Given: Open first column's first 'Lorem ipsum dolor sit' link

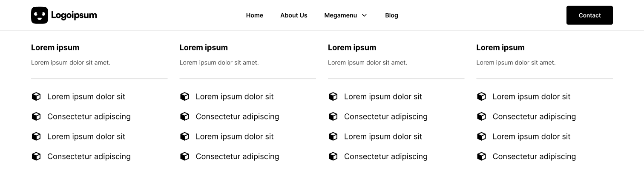Looking at the screenshot, I should 86,96.
